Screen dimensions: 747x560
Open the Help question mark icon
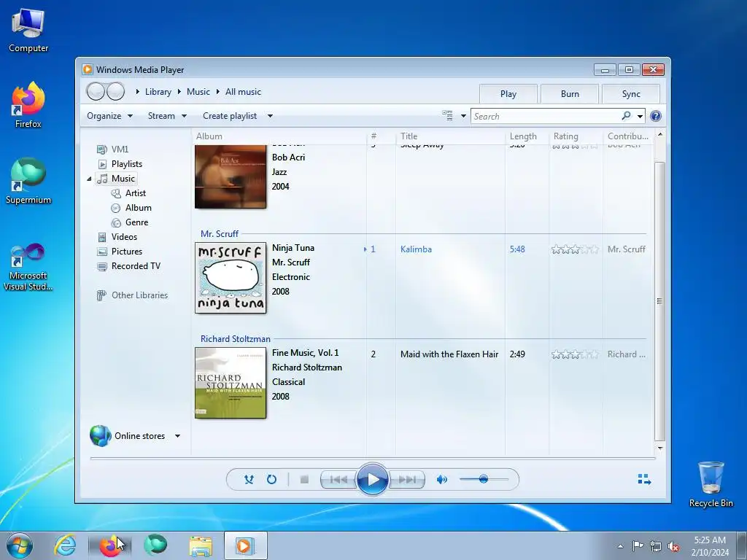pyautogui.click(x=656, y=116)
